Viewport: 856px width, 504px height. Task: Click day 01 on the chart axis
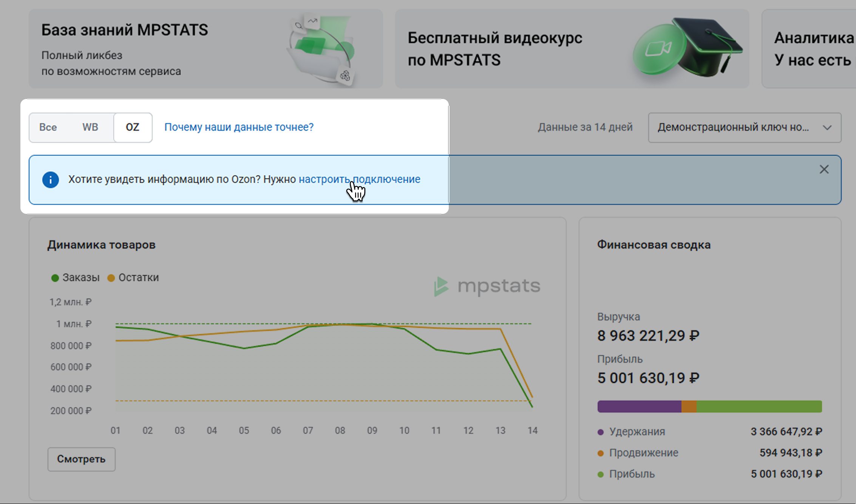tap(115, 431)
